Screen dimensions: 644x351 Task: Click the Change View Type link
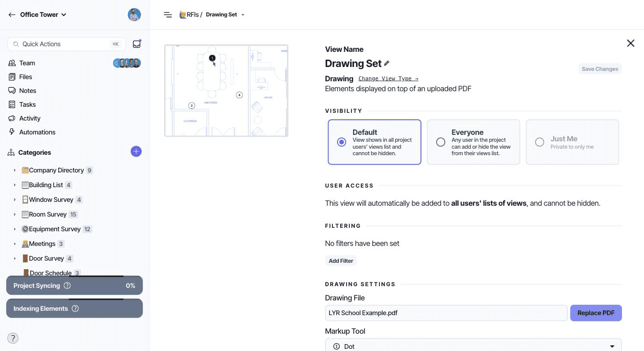tap(388, 79)
